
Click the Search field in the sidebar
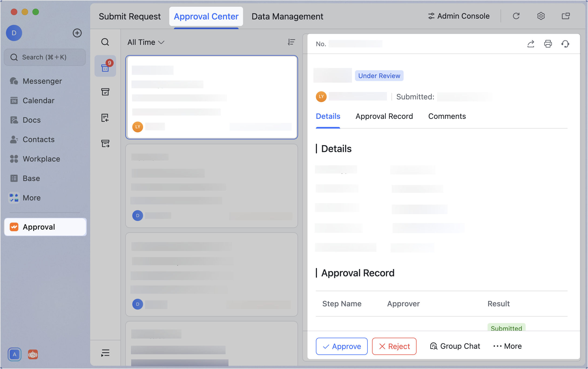[x=45, y=57]
